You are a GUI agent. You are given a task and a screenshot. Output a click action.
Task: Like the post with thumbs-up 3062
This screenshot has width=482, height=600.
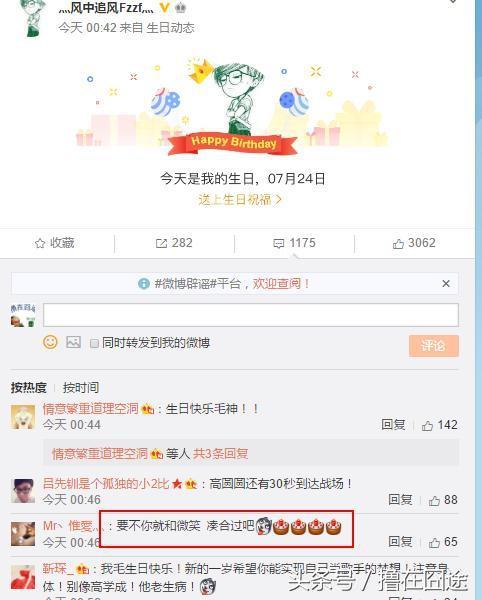398,243
